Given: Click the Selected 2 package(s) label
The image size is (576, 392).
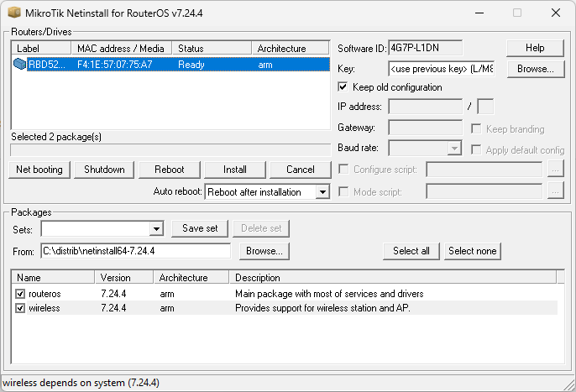Looking at the screenshot, I should click(x=56, y=137).
